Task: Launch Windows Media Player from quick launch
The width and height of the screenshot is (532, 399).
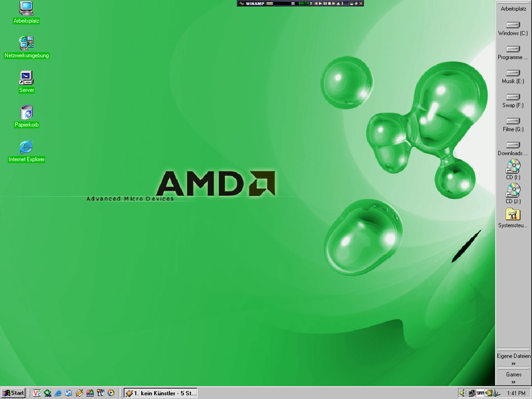Action: point(111,393)
